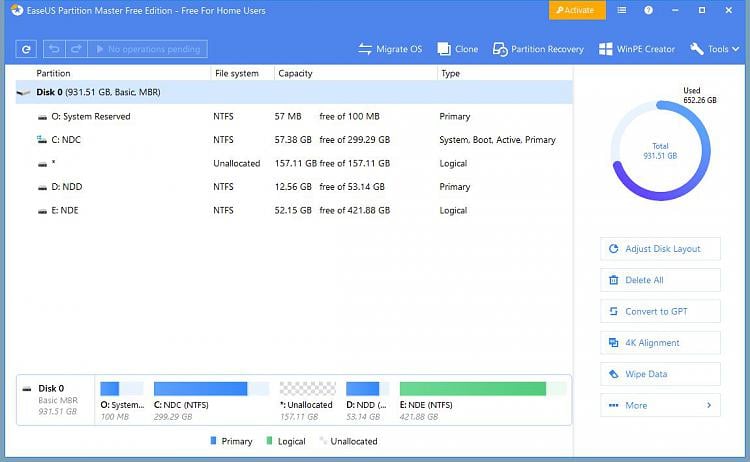
Task: Click the Adjust Disk Layout button
Action: pyautogui.click(x=660, y=249)
